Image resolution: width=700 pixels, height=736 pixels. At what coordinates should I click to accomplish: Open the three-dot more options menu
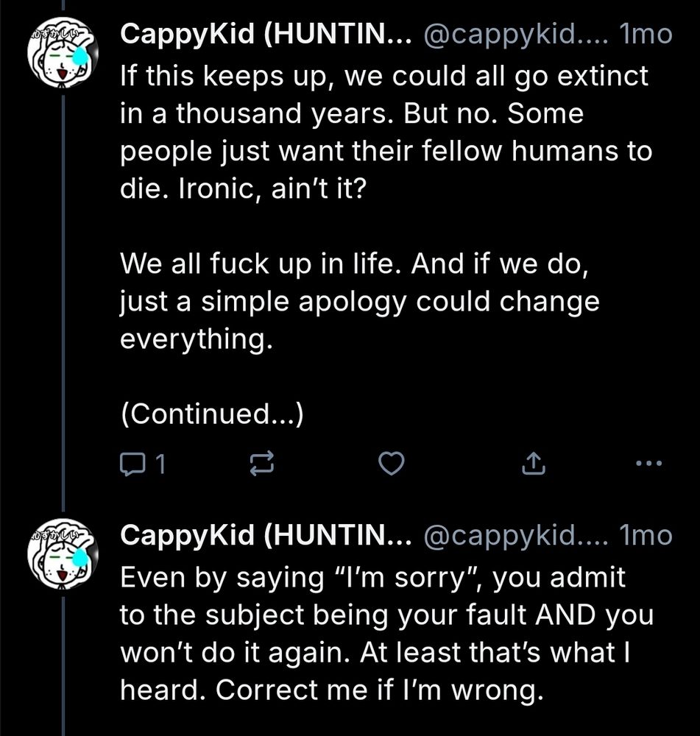[648, 464]
